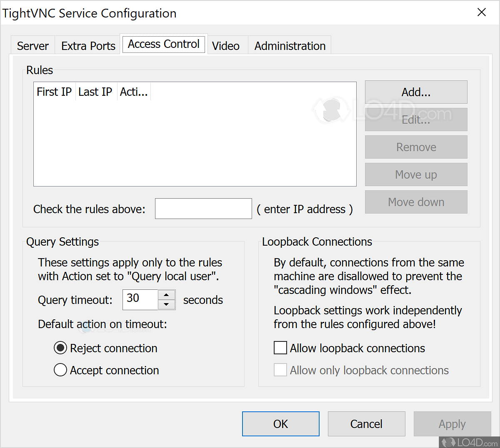Decrease query timeout with down arrow
This screenshot has width=500, height=448.
(166, 304)
